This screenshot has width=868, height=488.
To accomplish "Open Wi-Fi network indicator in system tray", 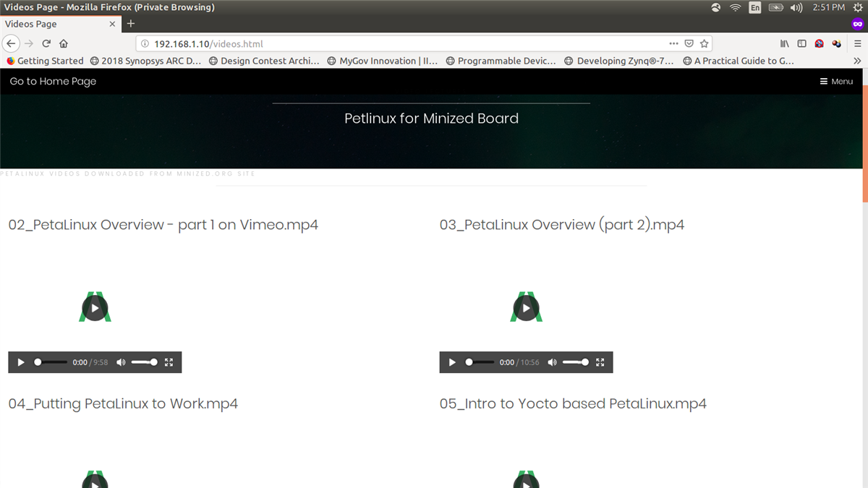I will point(736,7).
